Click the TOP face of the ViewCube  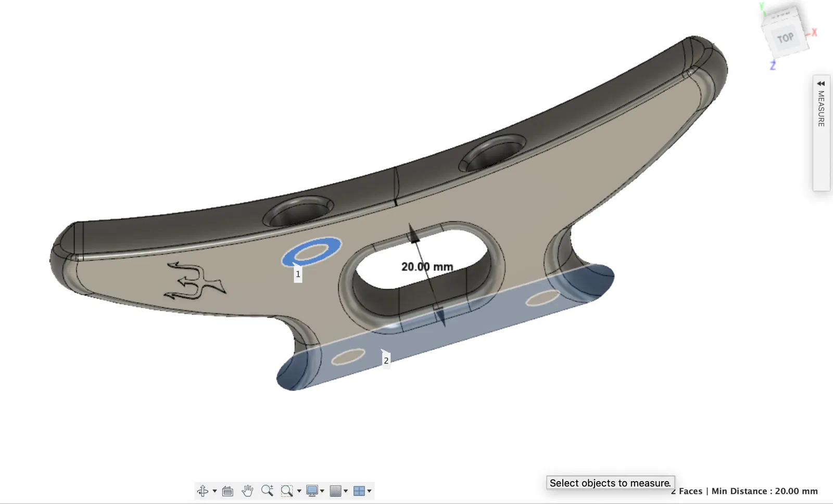(x=786, y=38)
